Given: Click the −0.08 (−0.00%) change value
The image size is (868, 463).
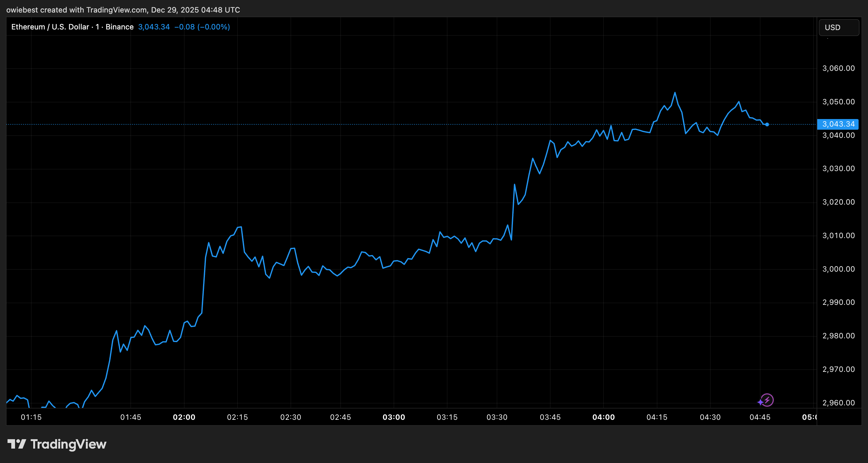Looking at the screenshot, I should pos(201,27).
